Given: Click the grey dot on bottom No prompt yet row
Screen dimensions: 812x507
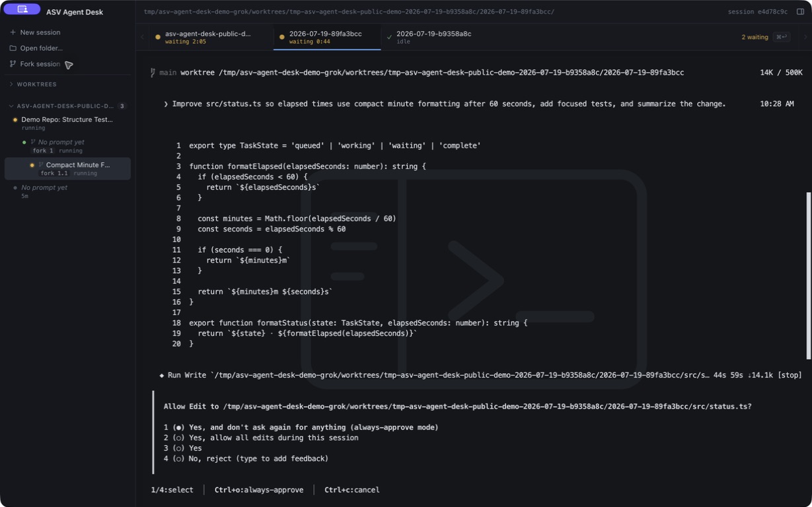Looking at the screenshot, I should [15, 188].
